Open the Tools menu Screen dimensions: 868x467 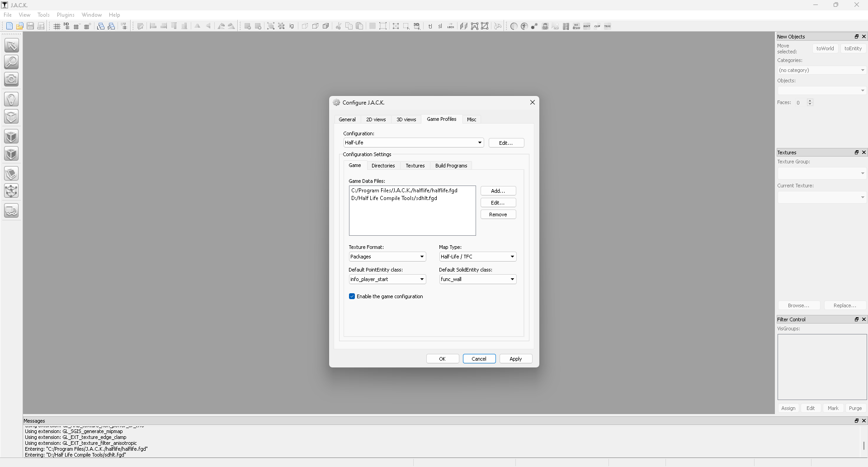click(x=43, y=15)
